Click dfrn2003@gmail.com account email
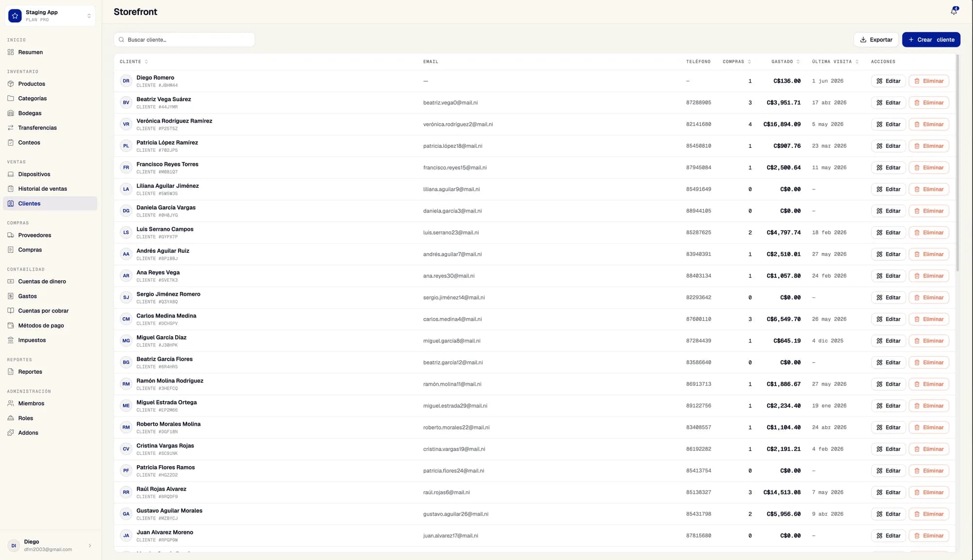Screen dimensions: 973x560 pos(48,549)
